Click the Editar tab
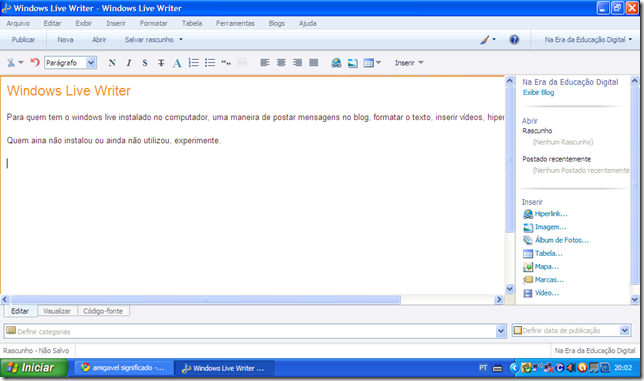 pyautogui.click(x=20, y=311)
